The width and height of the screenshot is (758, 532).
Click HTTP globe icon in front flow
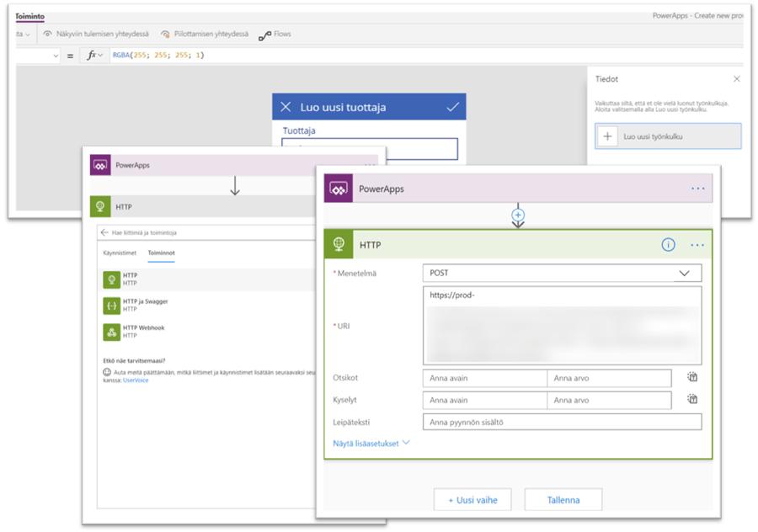(x=339, y=244)
